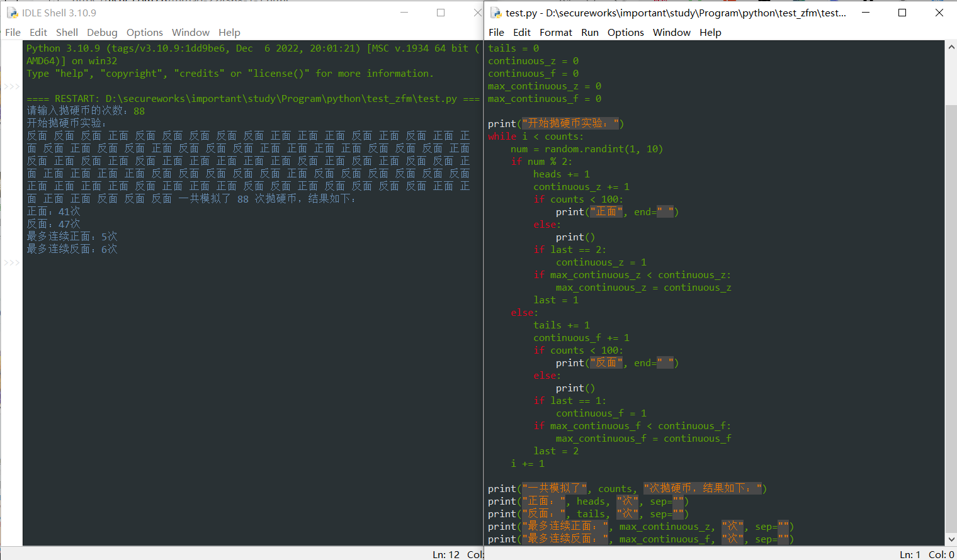This screenshot has height=560, width=957.
Task: Click 'continuous_f = 1' code line
Action: [601, 413]
